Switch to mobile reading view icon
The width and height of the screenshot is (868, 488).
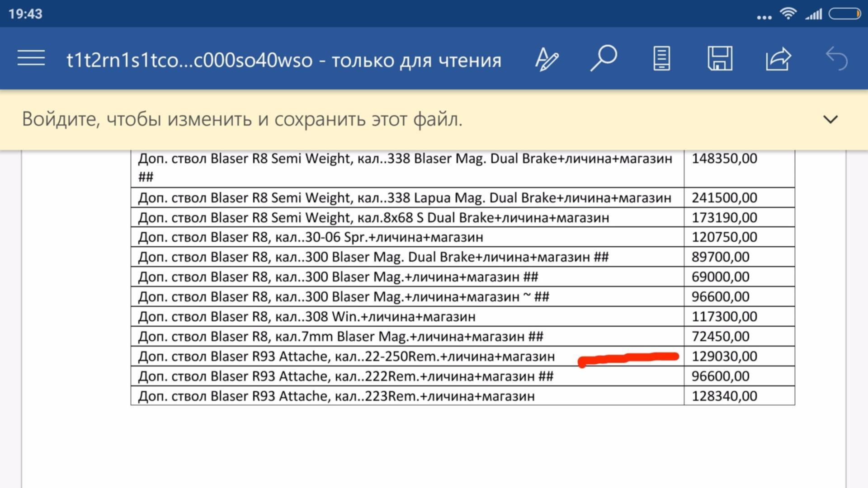coord(661,59)
